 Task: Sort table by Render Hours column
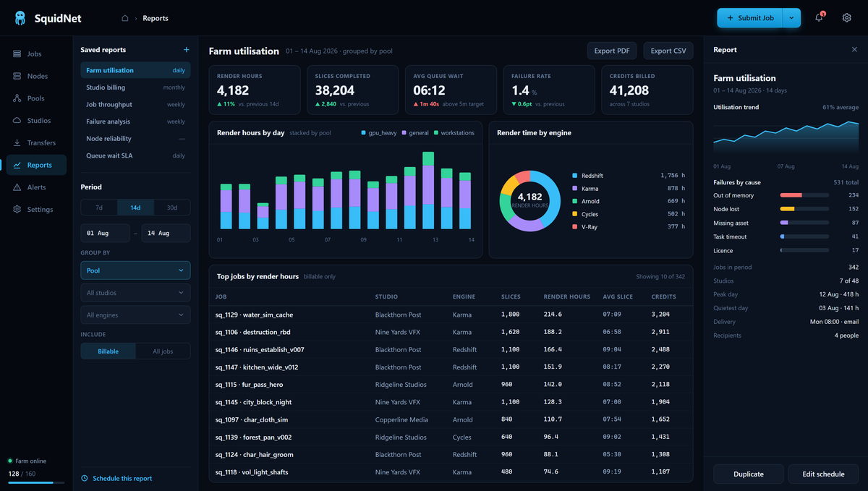pos(567,296)
